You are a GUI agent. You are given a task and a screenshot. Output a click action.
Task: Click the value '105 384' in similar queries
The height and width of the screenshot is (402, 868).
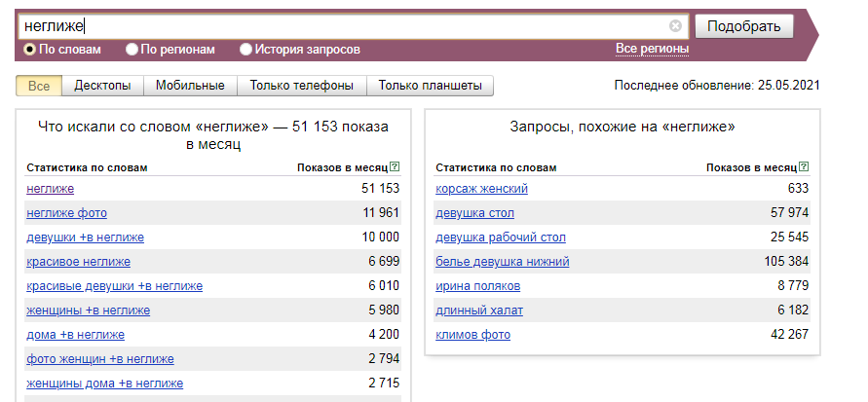(786, 262)
